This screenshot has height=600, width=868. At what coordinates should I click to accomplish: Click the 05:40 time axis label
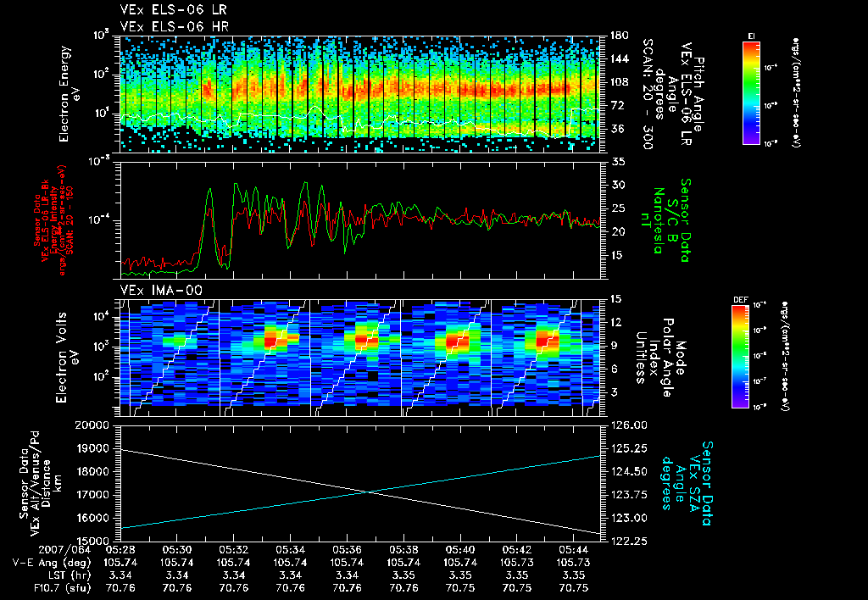tap(460, 550)
